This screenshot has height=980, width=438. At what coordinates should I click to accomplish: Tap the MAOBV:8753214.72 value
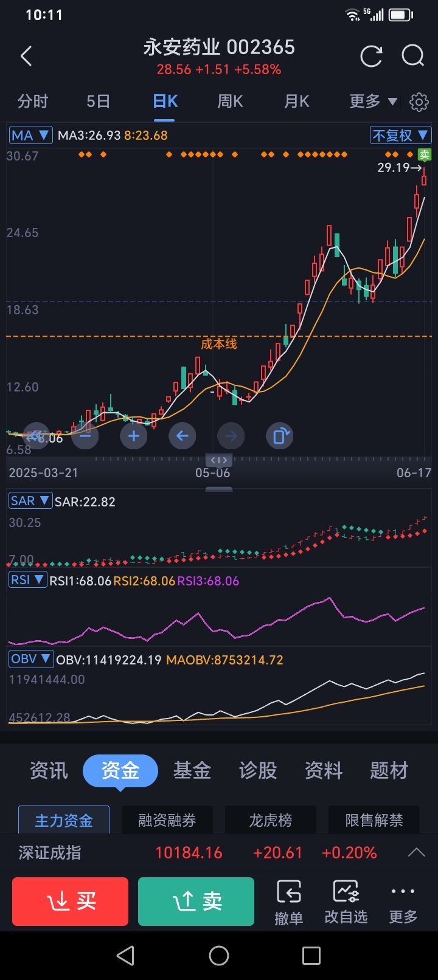point(224,660)
